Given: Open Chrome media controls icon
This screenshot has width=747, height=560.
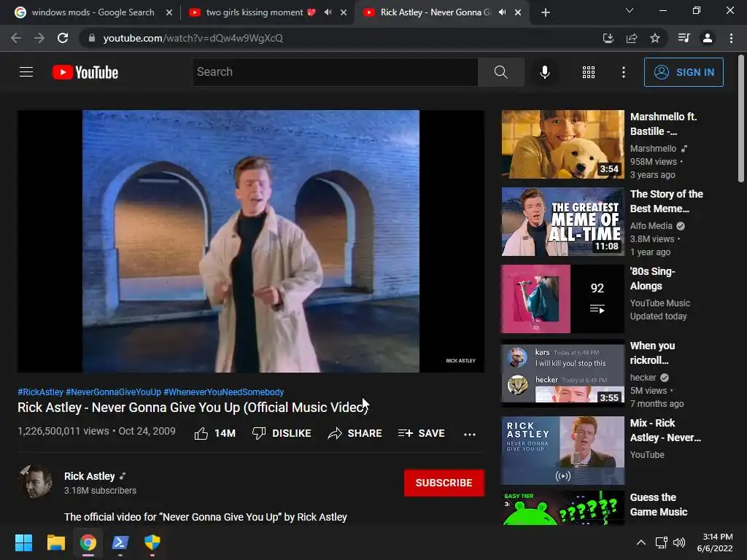Looking at the screenshot, I should (x=684, y=38).
